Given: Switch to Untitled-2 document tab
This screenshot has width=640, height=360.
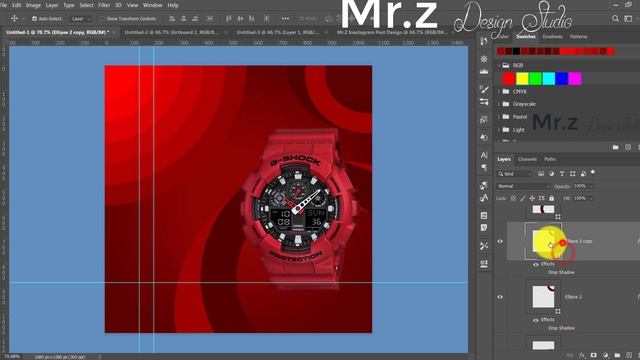Looking at the screenshot, I should click(x=172, y=32).
